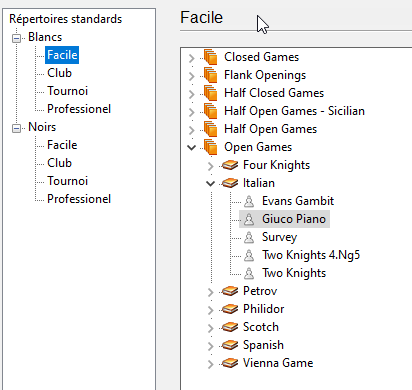
Task: Expand the Half Open Games - Sicilian folder
Action: click(192, 112)
